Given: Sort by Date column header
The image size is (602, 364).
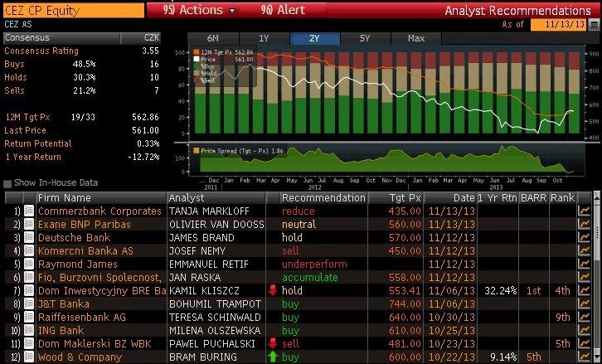Looking at the screenshot, I should pos(450,198).
